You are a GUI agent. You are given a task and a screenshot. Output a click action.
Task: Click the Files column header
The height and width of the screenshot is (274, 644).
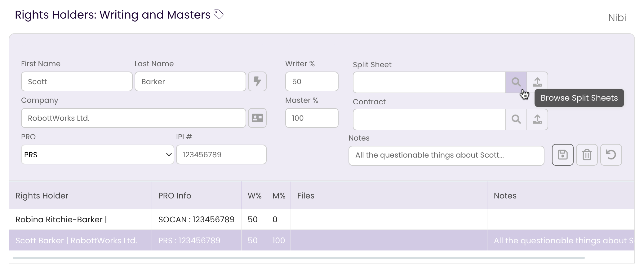[389, 195]
